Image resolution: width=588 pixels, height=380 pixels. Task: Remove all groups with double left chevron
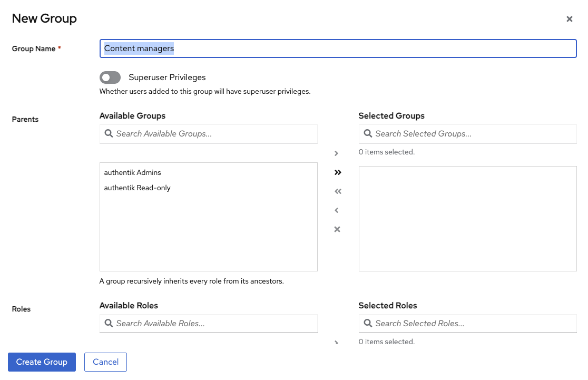click(x=338, y=191)
